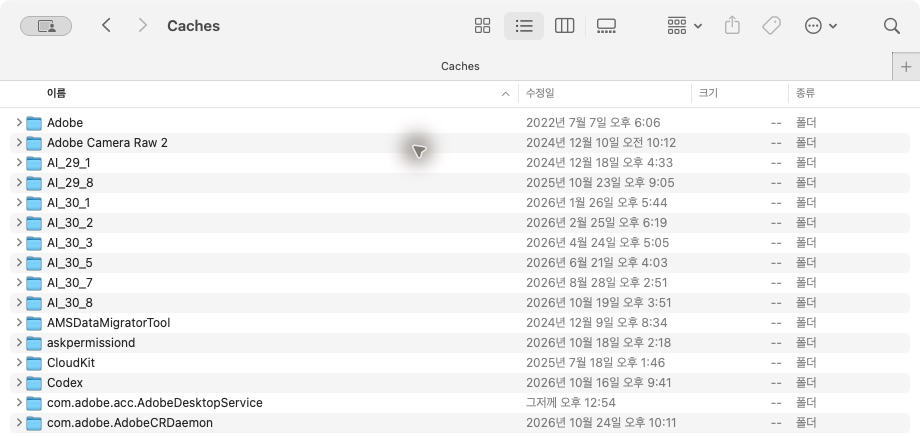
Task: Click the date 그저께 오후 12:54
Action: pos(571,403)
